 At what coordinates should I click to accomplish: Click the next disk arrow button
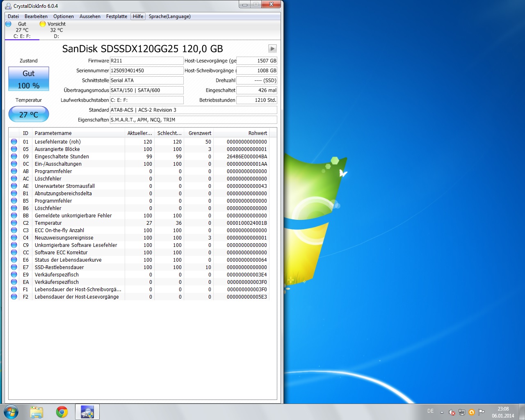pos(272,48)
